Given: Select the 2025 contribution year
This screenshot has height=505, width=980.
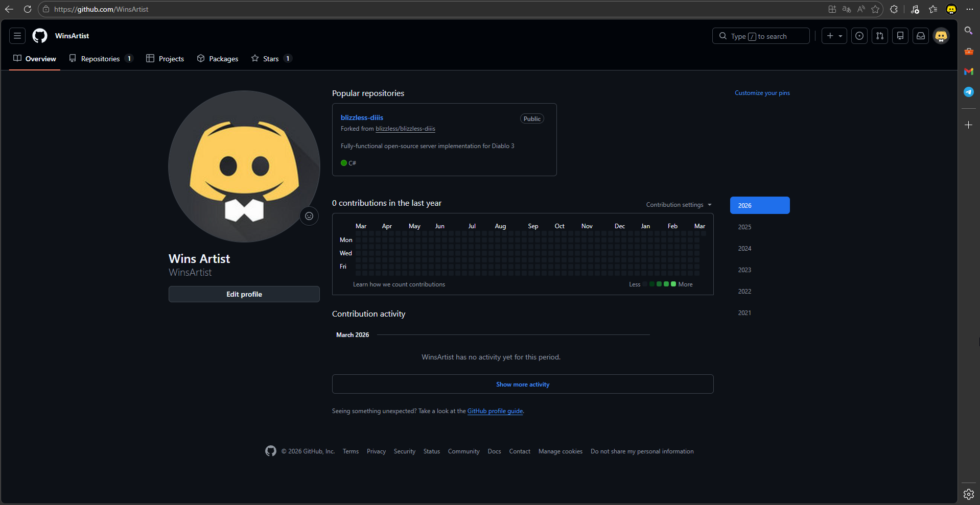Looking at the screenshot, I should tap(760, 227).
